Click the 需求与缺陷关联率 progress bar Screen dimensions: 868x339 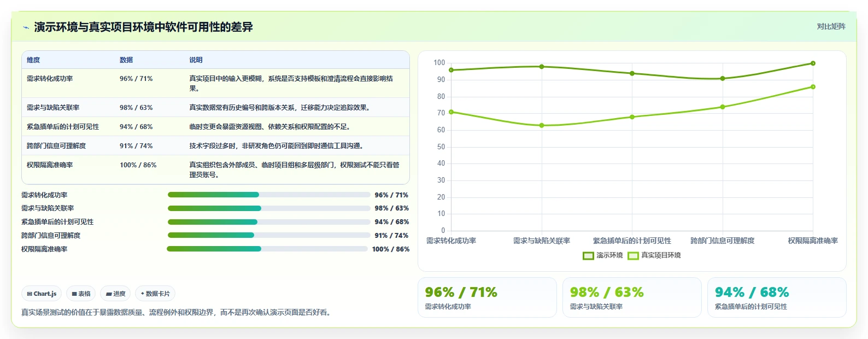click(x=269, y=208)
